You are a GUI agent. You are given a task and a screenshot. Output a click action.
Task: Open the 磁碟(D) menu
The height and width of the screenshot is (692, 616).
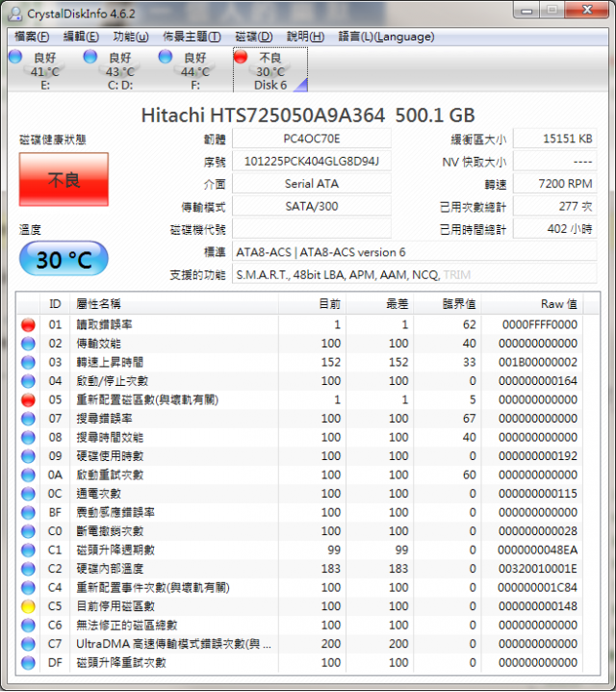[x=254, y=37]
